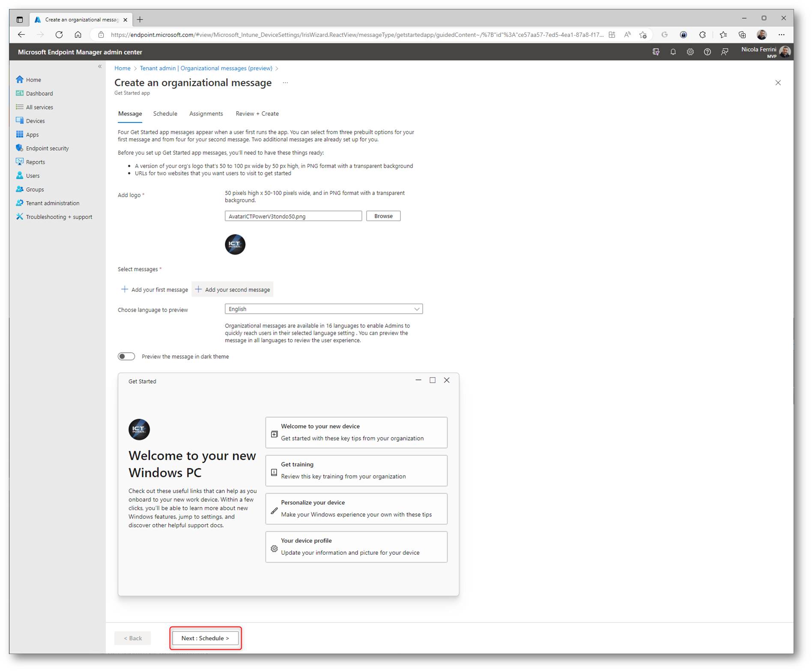
Task: Switch to the Assignments tab
Action: pyautogui.click(x=206, y=113)
